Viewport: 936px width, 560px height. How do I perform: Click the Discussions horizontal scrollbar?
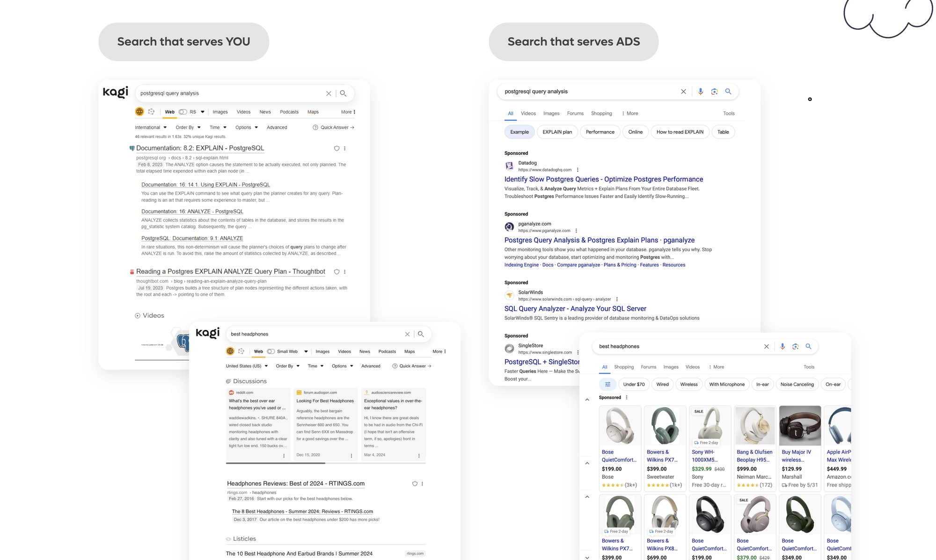[x=326, y=463]
